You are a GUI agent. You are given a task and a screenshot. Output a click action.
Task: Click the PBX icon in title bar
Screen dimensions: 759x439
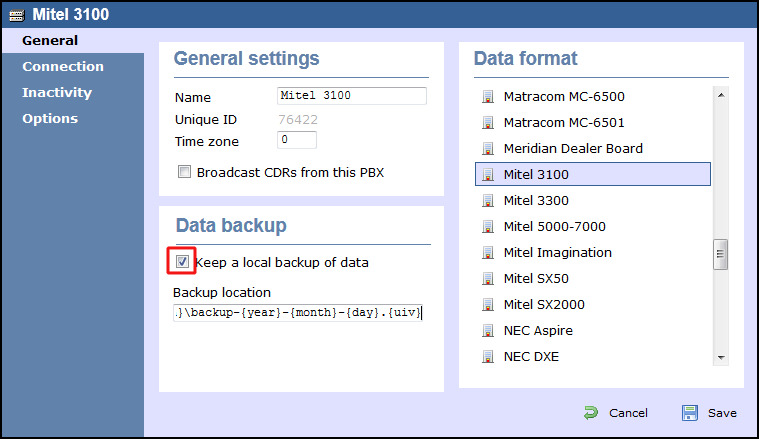pos(16,15)
